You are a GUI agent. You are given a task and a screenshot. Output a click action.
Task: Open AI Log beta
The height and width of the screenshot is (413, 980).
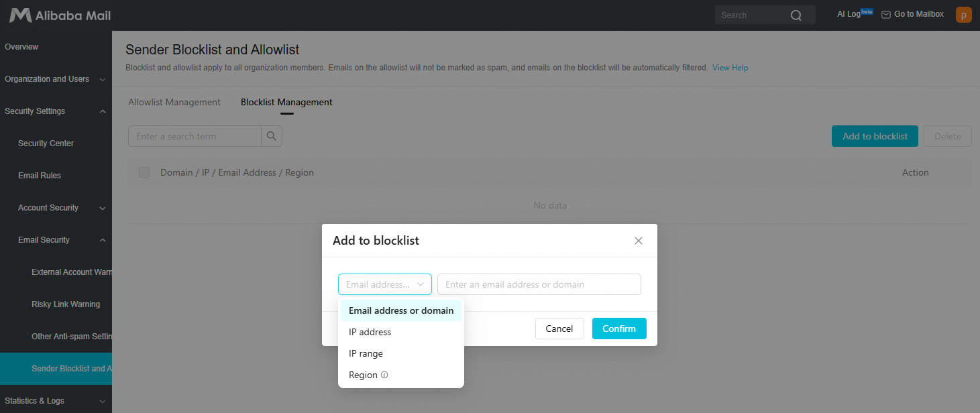[855, 14]
